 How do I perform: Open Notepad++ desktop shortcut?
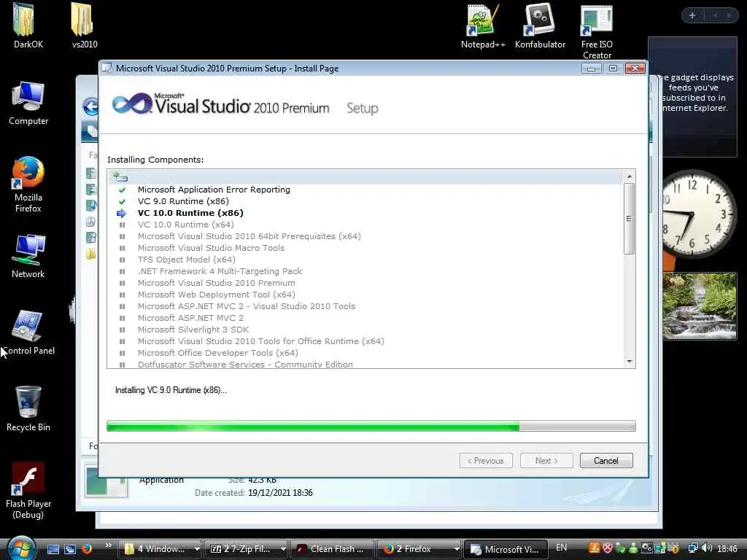coord(483,26)
